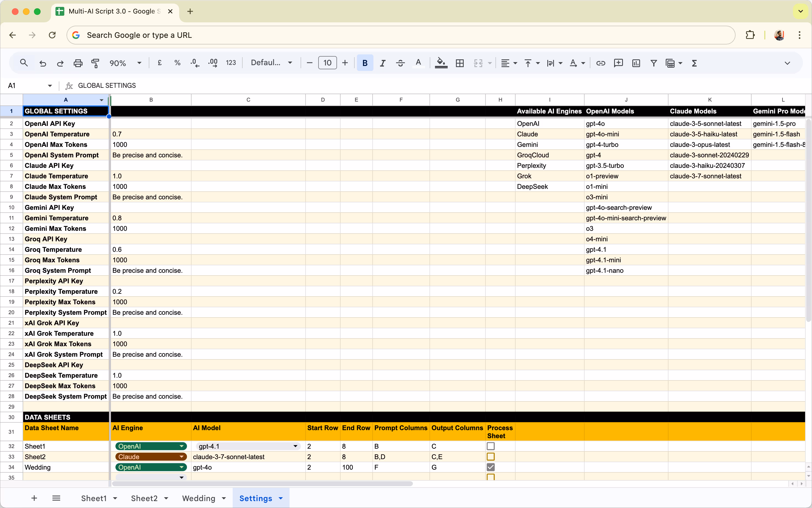Insert a comment

click(x=618, y=63)
